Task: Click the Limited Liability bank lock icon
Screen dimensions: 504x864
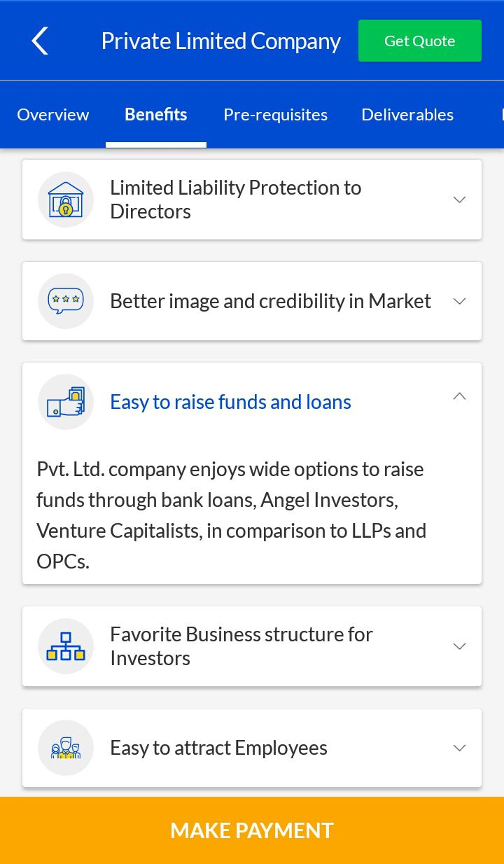Action: [66, 200]
